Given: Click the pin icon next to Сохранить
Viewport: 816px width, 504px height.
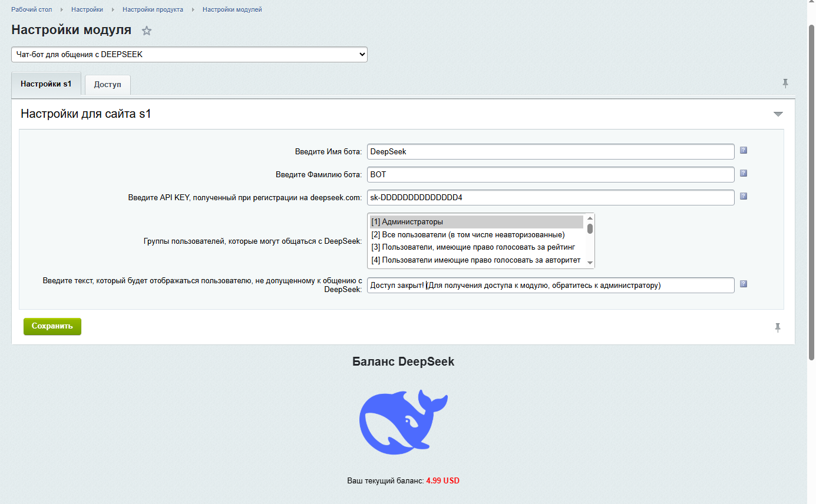Looking at the screenshot, I should click(777, 327).
